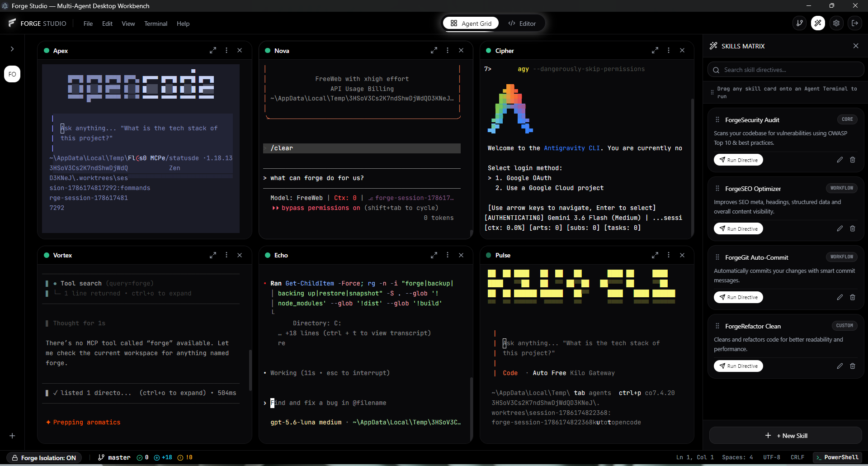This screenshot has width=868, height=466.
Task: Click the Echo terminal scrollbar
Action: click(x=472, y=409)
